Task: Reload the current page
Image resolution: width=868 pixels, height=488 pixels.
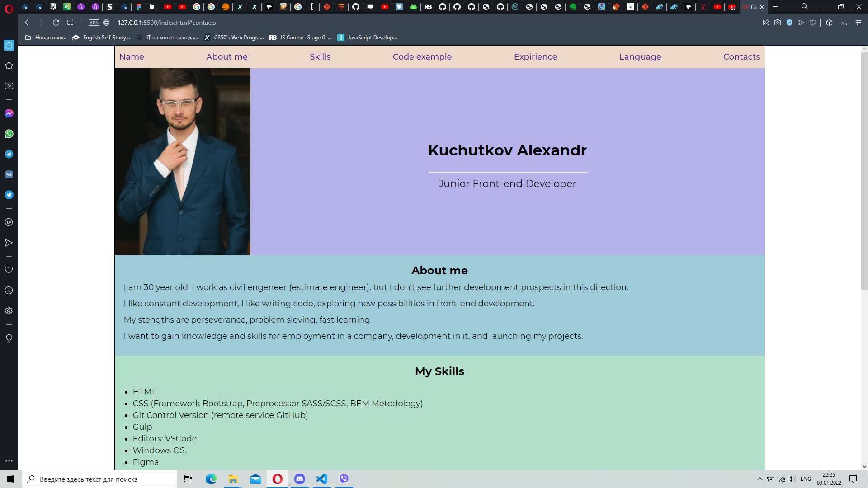Action: [x=56, y=23]
